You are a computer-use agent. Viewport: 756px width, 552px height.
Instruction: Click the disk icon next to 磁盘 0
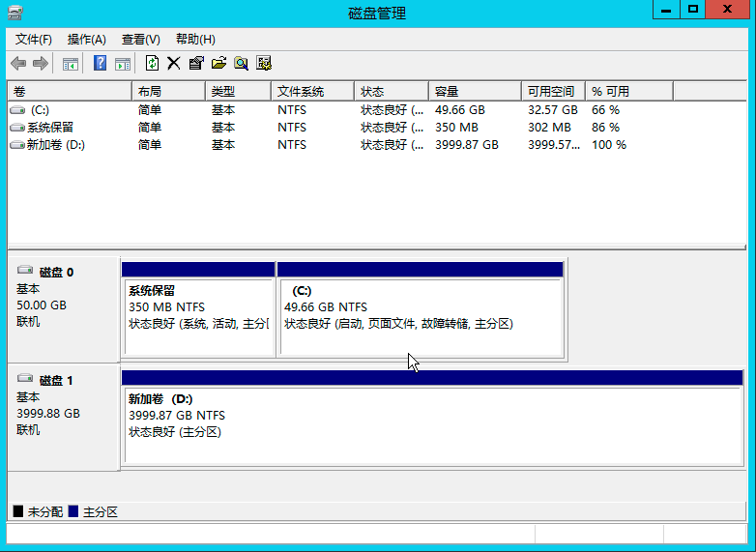25,270
